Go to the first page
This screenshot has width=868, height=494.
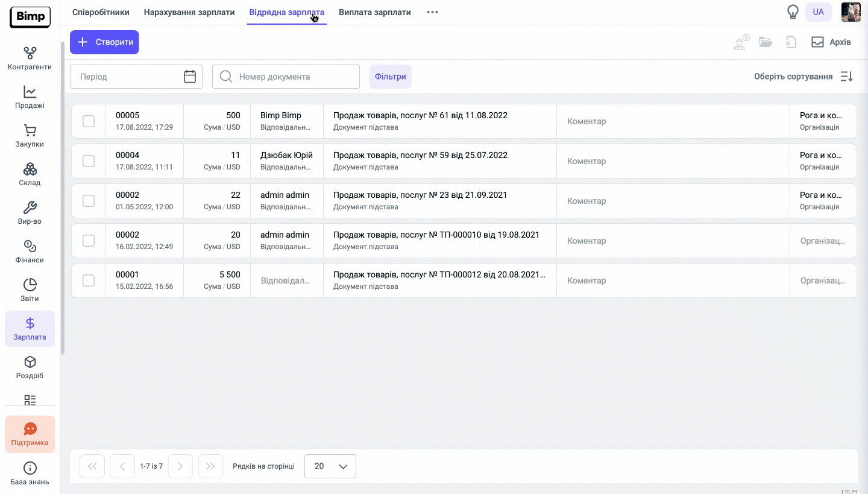[x=92, y=466]
